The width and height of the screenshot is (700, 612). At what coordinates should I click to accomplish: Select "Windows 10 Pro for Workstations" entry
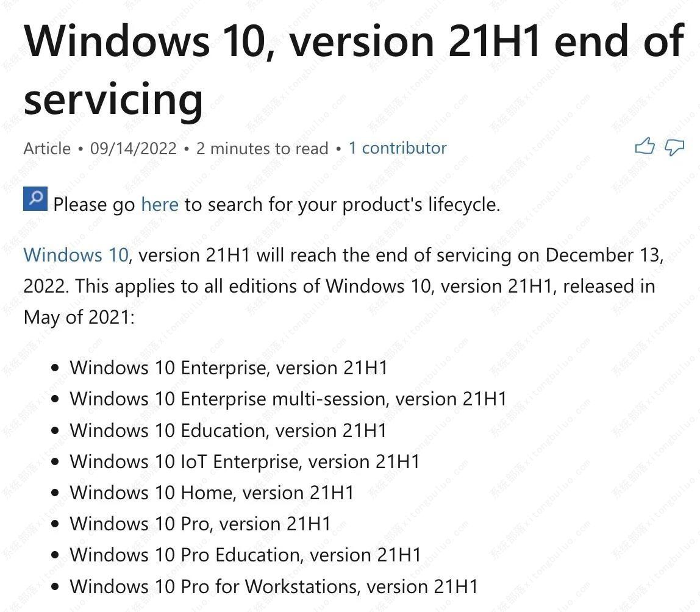274,586
